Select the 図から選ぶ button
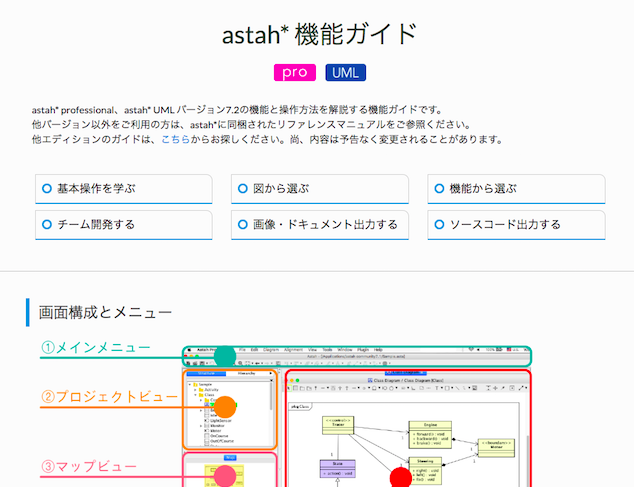 click(319, 188)
